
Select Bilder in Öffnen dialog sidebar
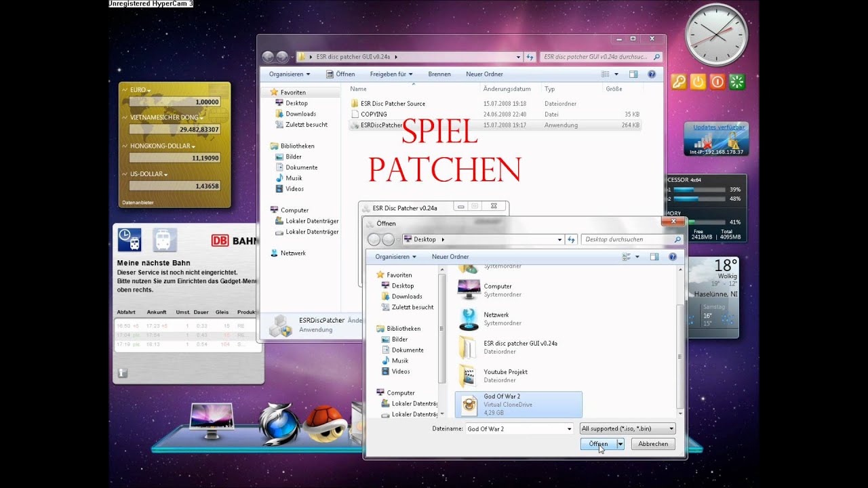click(x=399, y=340)
